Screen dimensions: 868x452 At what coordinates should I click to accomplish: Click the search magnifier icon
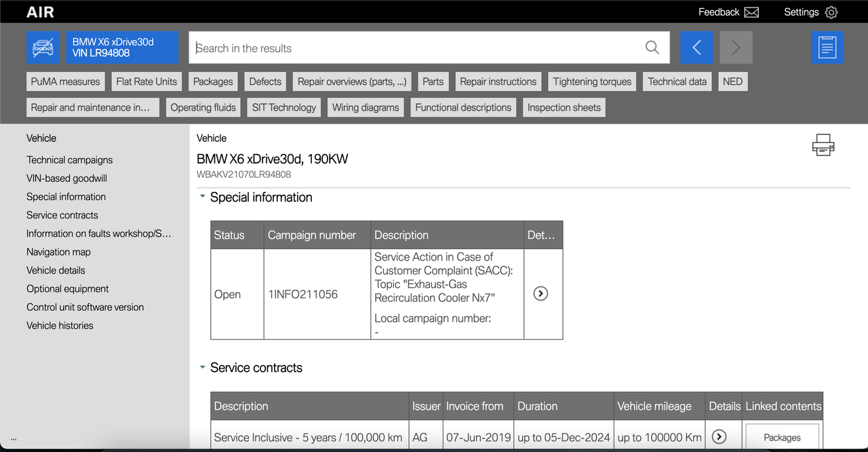point(652,48)
